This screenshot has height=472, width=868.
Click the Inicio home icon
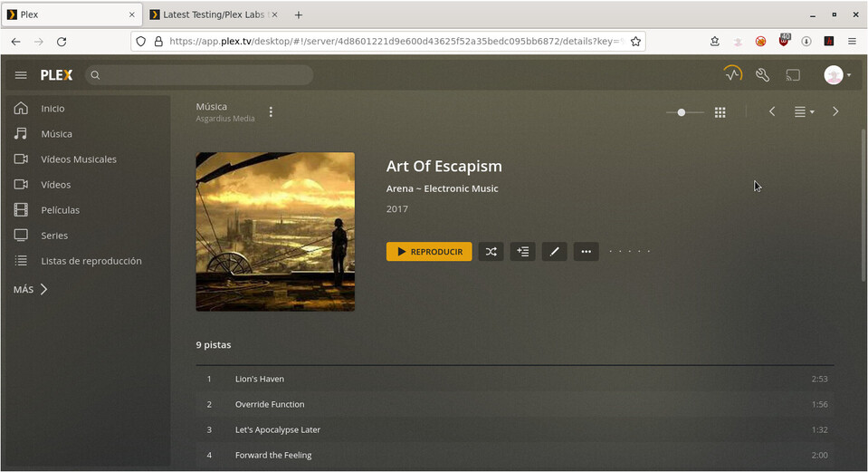tap(21, 108)
